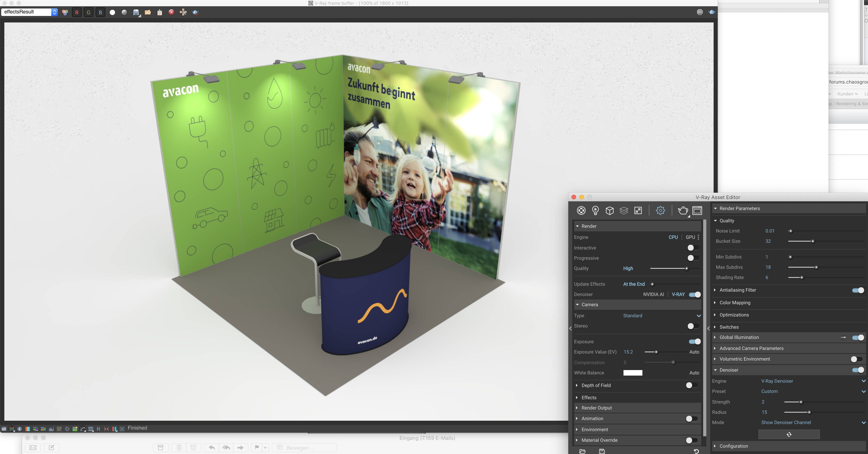The width and height of the screenshot is (868, 454).
Task: Toggle HSL correction icon
Action: tap(35, 429)
